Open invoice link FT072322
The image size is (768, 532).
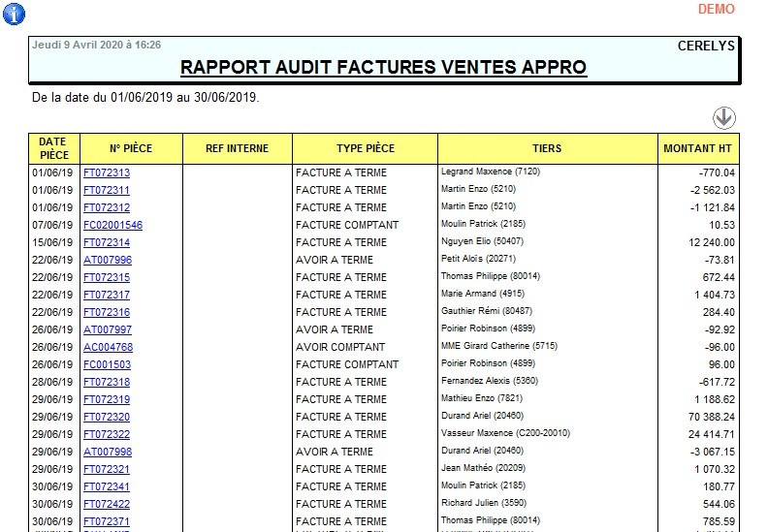pyautogui.click(x=107, y=434)
